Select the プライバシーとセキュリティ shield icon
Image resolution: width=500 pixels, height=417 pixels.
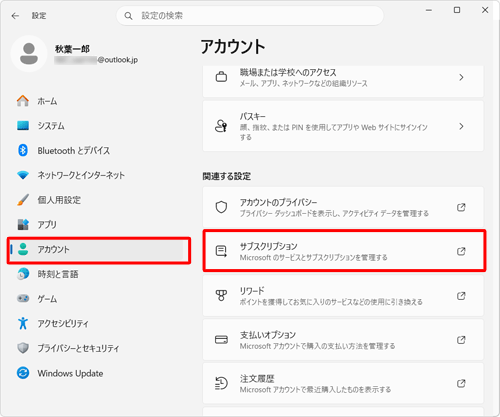[23, 348]
